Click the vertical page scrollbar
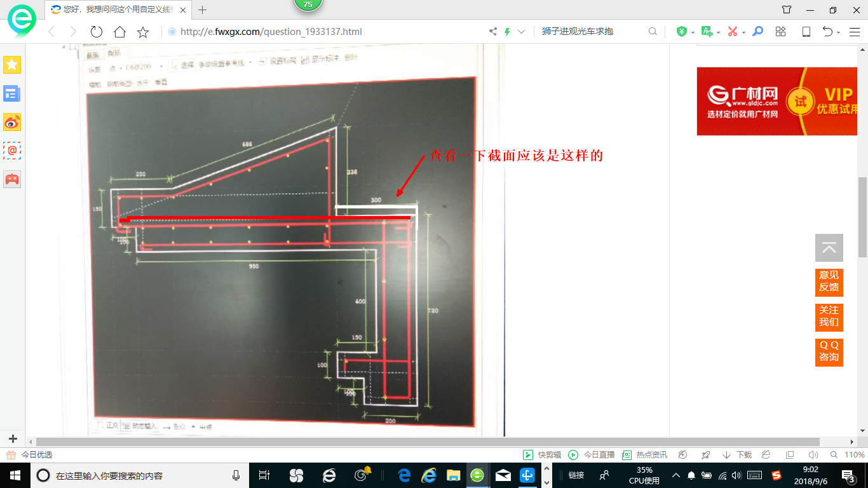The width and height of the screenshot is (868, 488). 863,217
